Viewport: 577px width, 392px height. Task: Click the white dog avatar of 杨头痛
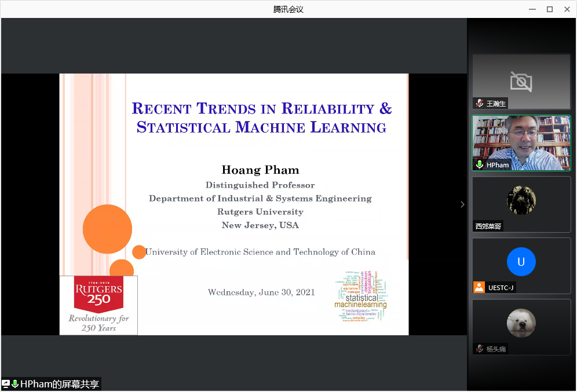tap(521, 323)
